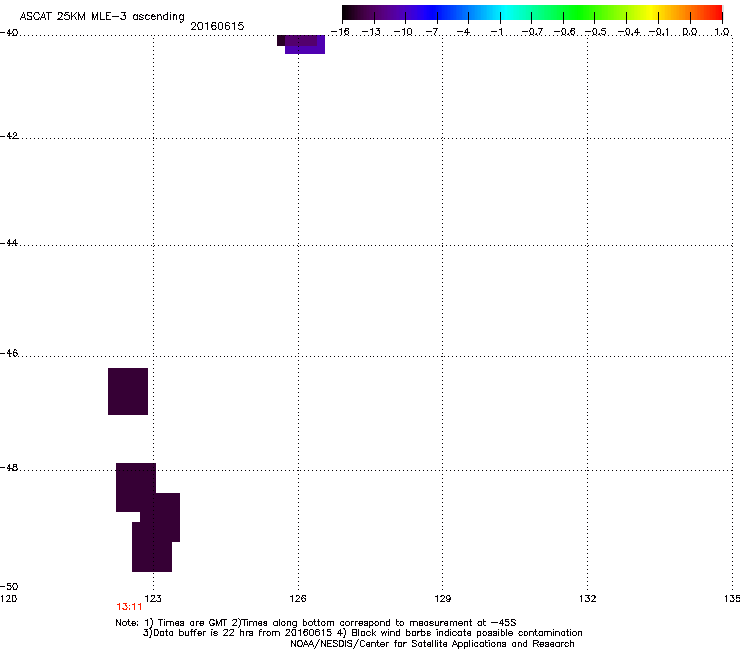Click longitude label 129 on bottom axis
Screen dimensions: 740x650
[442, 599]
